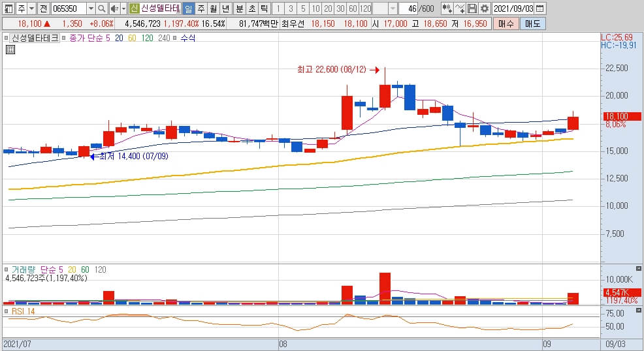Click the add candlestick chart icon
Viewport: 644px width, 351px height.
(x=447, y=8)
